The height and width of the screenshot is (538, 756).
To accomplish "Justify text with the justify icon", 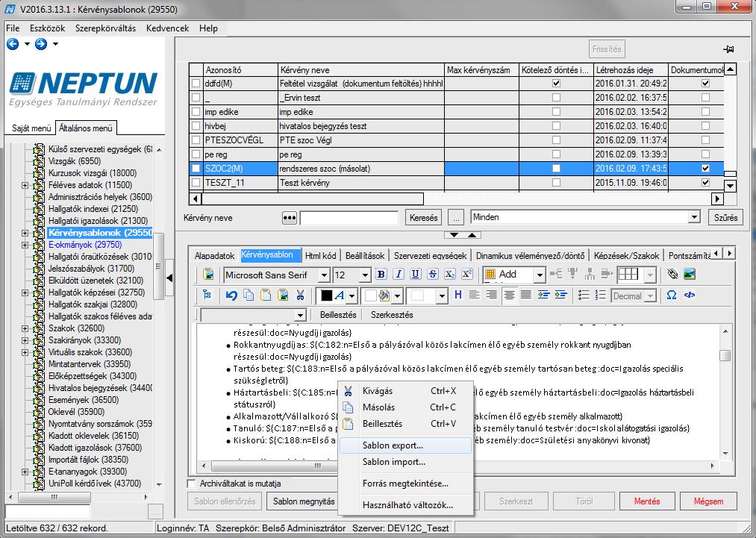I will coord(526,295).
